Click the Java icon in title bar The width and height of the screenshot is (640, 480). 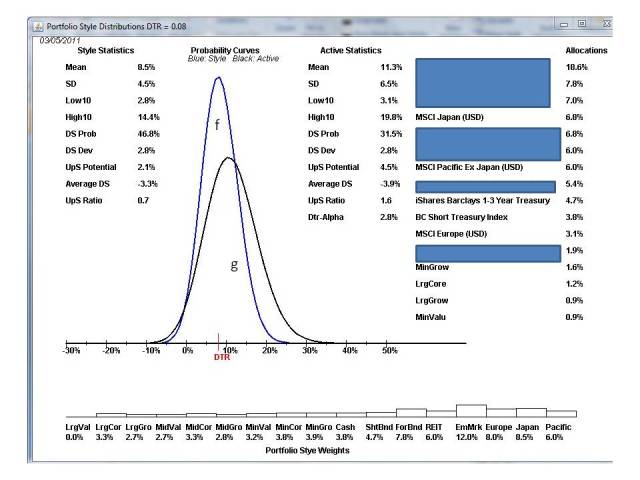39,24
